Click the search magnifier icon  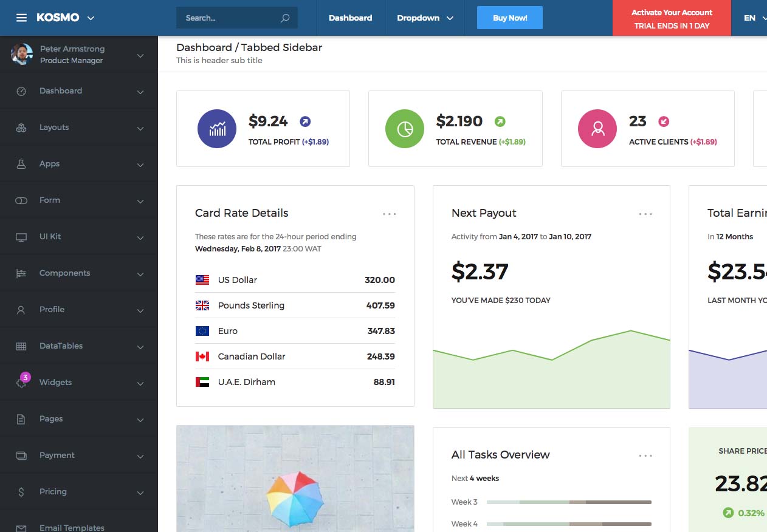coord(285,18)
